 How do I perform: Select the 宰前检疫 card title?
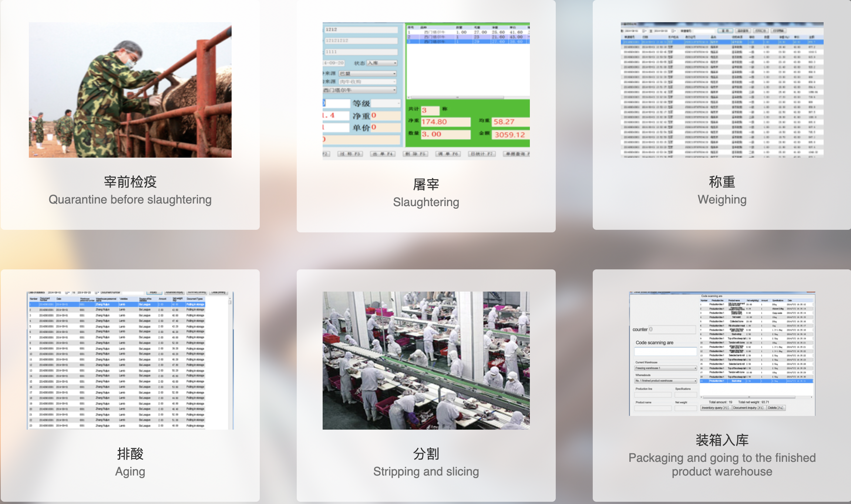click(130, 182)
